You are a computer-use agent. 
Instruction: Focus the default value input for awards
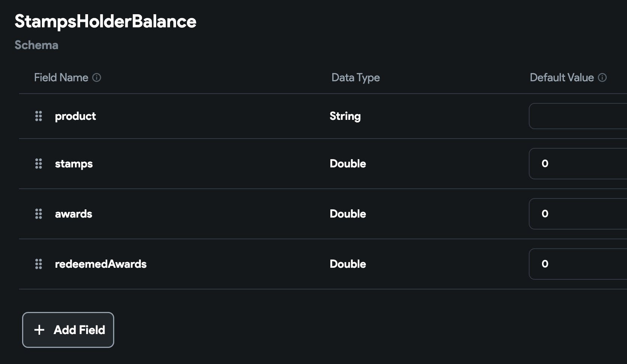coord(578,214)
